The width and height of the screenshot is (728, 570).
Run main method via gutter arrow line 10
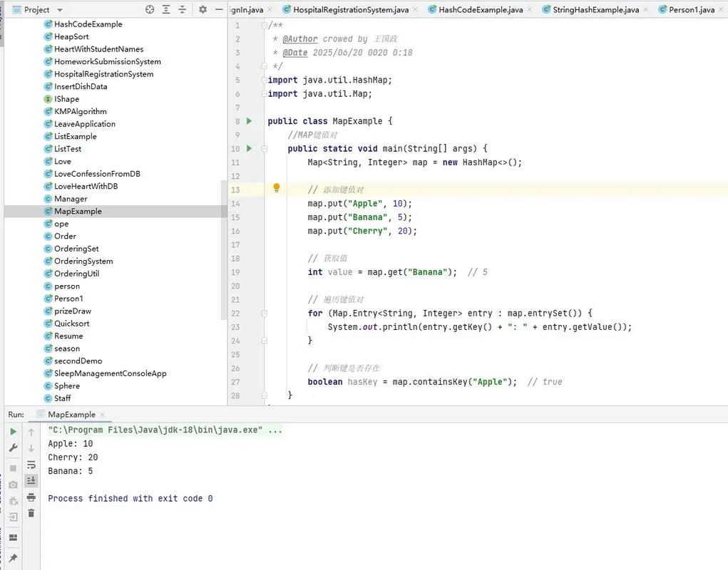[x=250, y=148]
